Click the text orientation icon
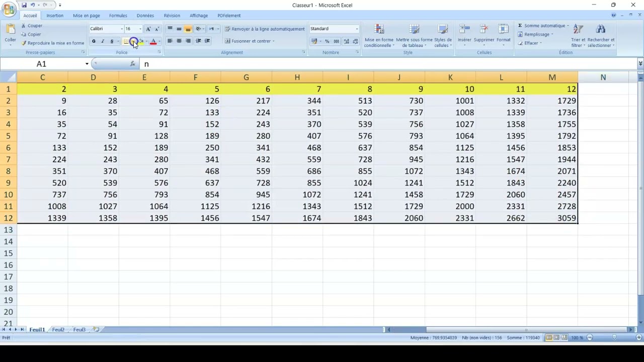644x362 pixels. pyautogui.click(x=199, y=29)
